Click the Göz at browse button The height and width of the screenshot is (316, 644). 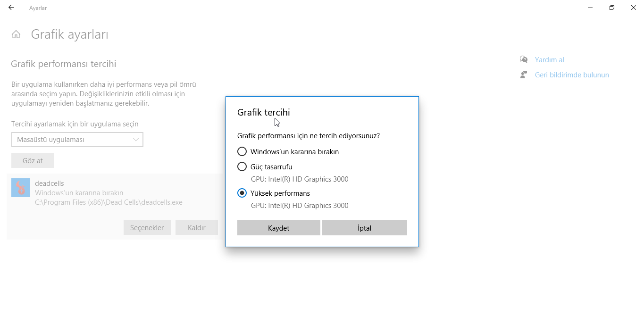33,161
